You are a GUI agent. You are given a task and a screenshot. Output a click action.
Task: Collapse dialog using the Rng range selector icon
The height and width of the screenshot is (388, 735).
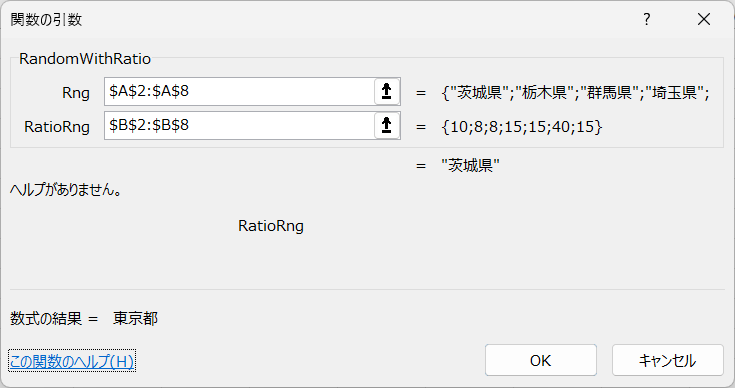(x=387, y=91)
